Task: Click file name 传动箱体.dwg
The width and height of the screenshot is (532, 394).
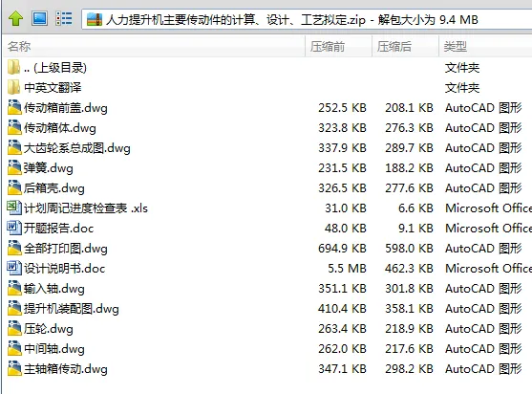Action: 60,128
